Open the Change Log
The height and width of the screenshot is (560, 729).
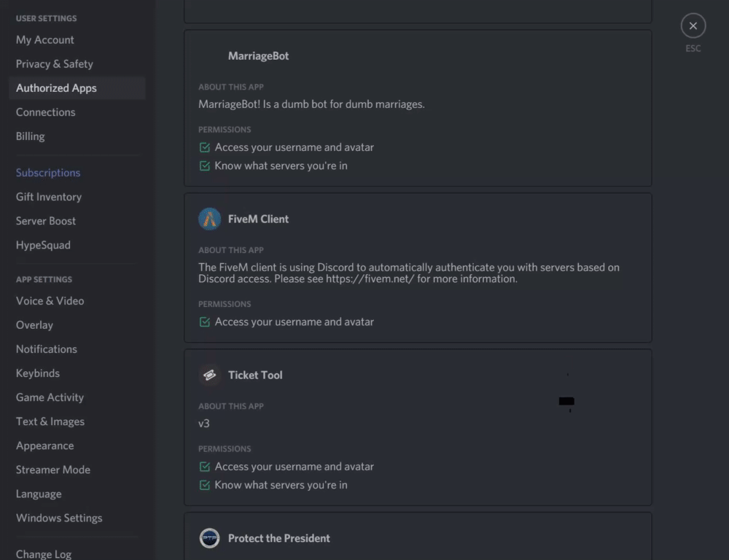click(x=44, y=554)
